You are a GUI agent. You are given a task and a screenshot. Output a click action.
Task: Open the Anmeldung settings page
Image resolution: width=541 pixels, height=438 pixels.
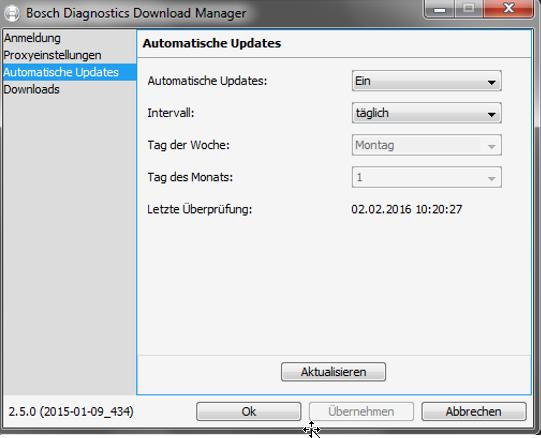coord(69,38)
